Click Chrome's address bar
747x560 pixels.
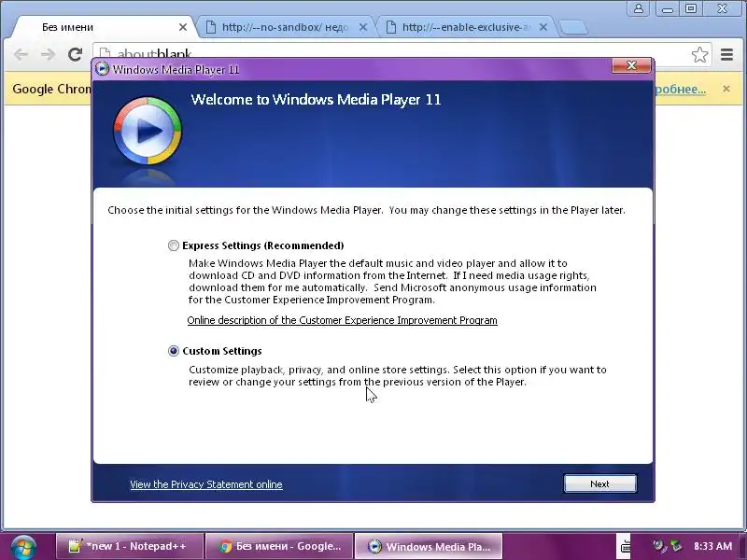click(401, 54)
